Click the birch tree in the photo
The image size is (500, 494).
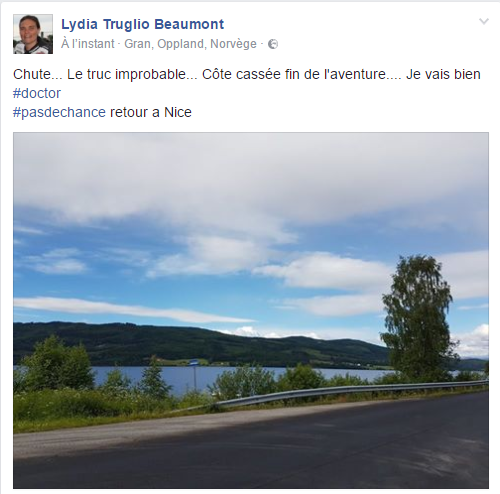coord(417,317)
